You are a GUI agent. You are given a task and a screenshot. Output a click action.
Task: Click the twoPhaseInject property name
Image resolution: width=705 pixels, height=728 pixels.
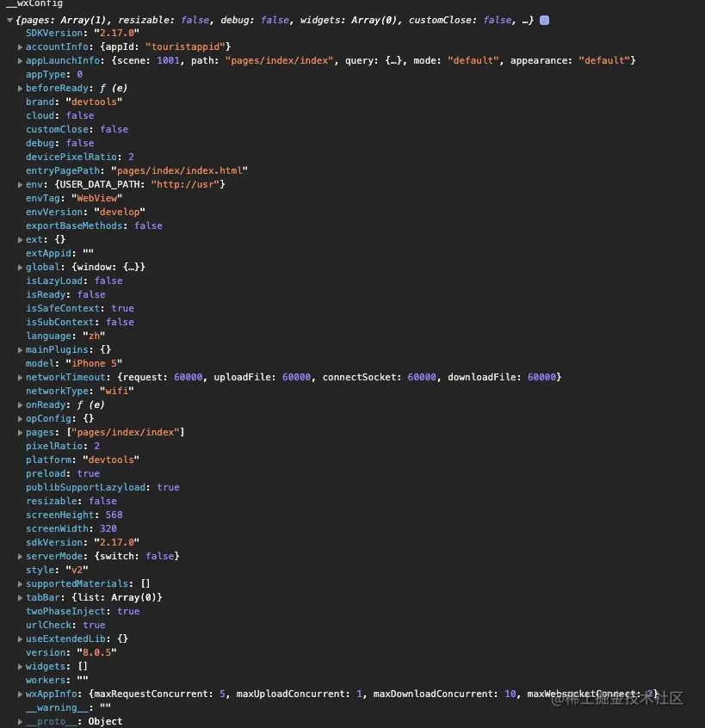point(68,611)
